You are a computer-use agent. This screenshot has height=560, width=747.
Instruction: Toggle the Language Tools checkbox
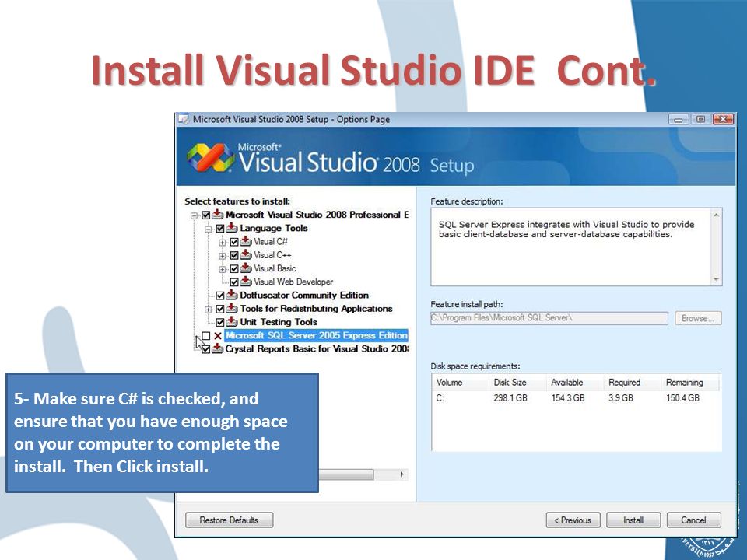pyautogui.click(x=219, y=229)
